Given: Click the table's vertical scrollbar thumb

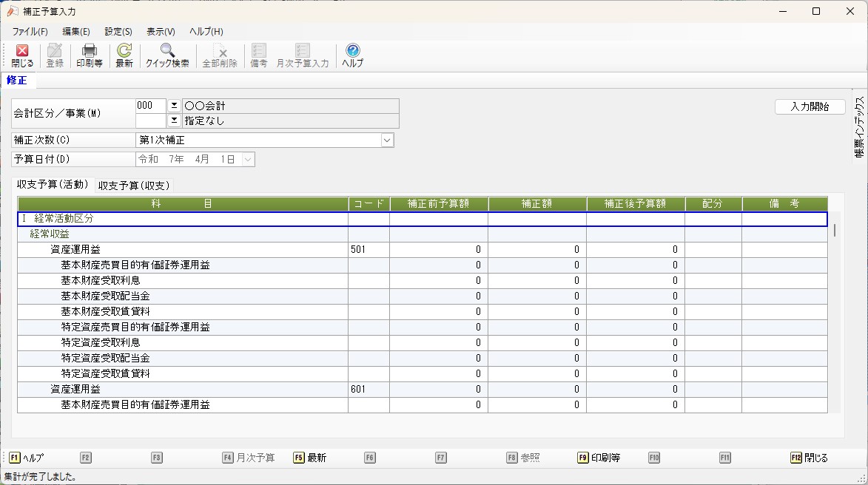Looking at the screenshot, I should tap(835, 230).
